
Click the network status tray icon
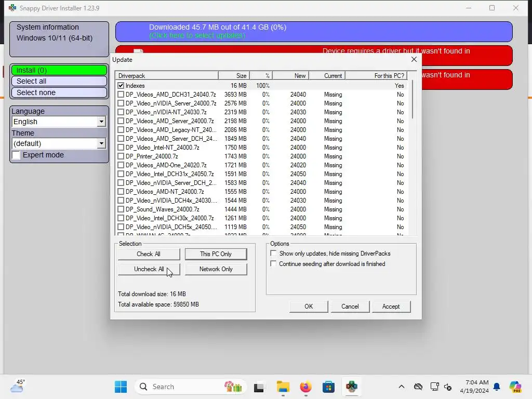434,387
